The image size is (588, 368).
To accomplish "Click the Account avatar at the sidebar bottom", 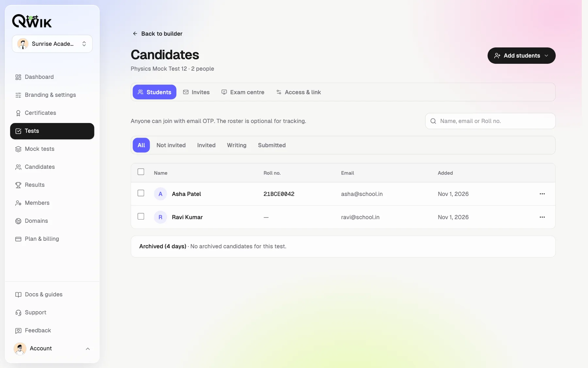I will point(20,349).
